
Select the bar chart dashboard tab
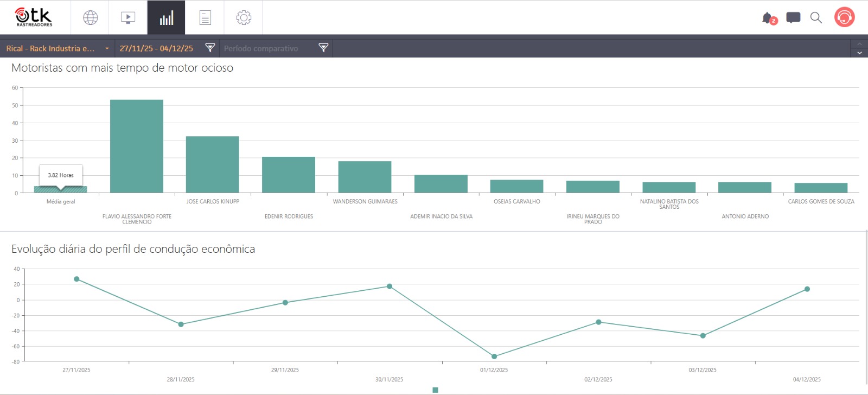[x=166, y=18]
